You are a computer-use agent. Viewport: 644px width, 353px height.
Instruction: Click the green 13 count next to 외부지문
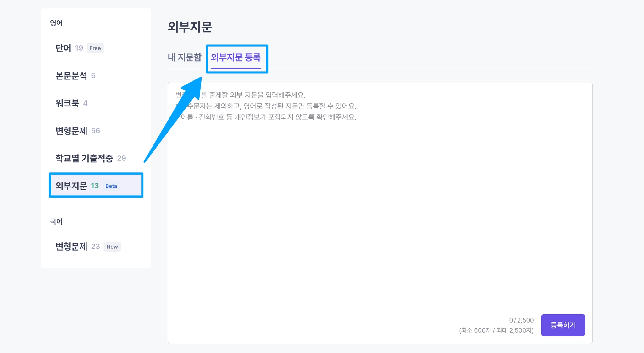(95, 186)
